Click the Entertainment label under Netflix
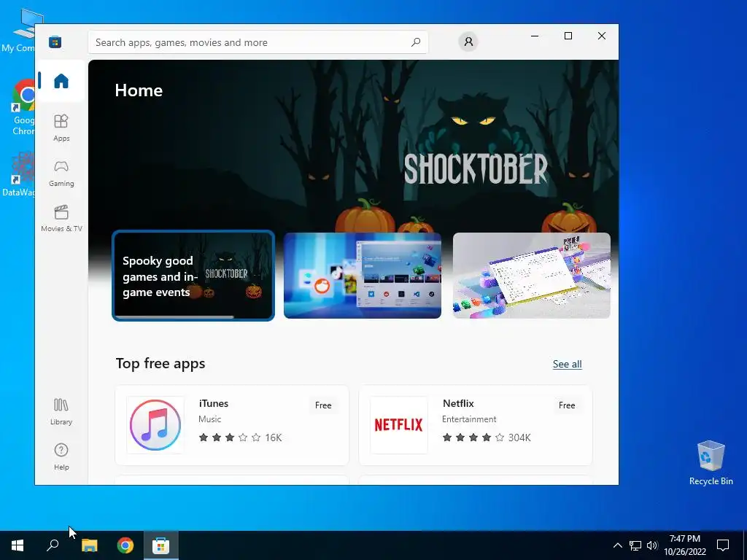This screenshot has width=747, height=560. (469, 419)
